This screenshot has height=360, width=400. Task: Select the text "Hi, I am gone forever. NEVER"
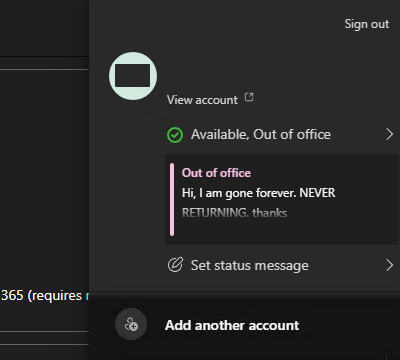pyautogui.click(x=258, y=193)
